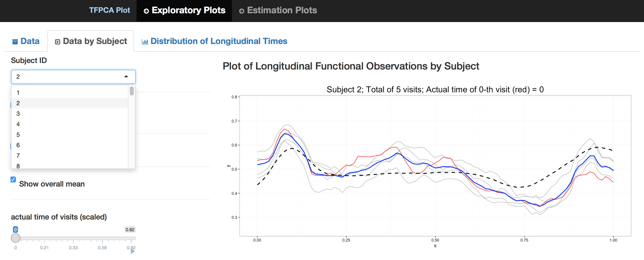This screenshot has width=644, height=260.
Task: Click the bar chart icon for Distribution tab
Action: (145, 41)
